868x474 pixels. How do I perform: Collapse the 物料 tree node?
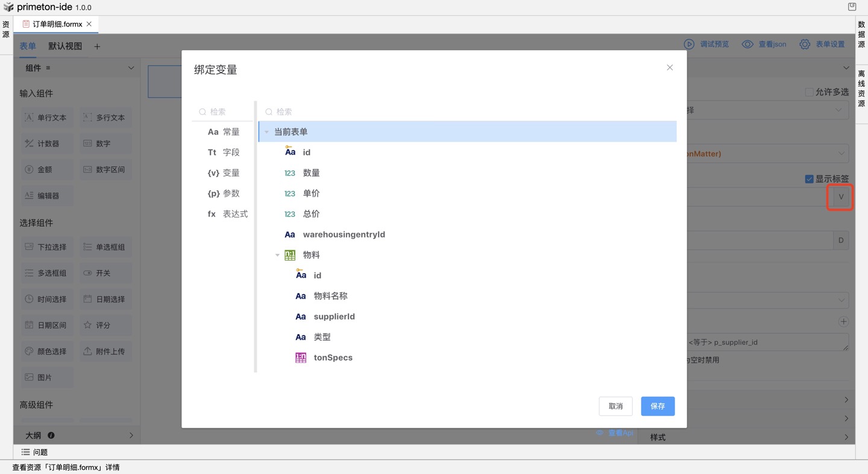coord(277,255)
